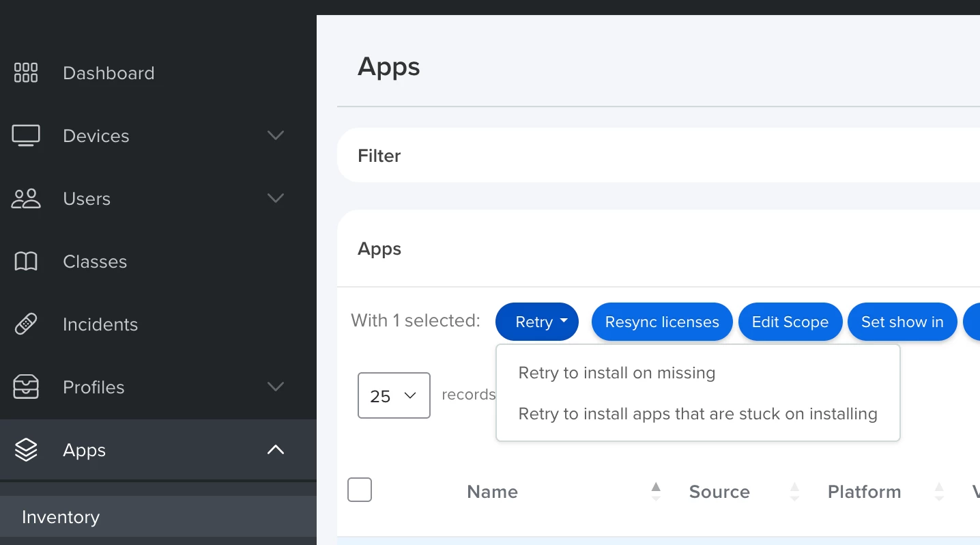Open Classes in the sidebar
The width and height of the screenshot is (980, 545).
[95, 262]
